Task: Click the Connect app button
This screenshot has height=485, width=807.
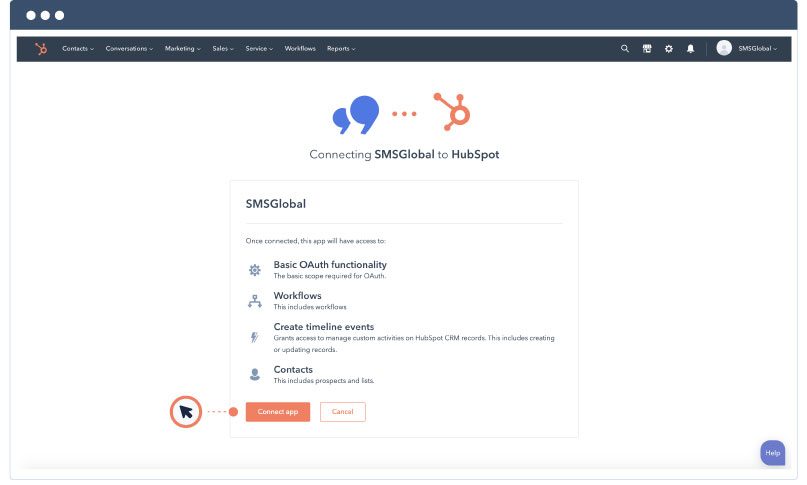Action: click(278, 412)
